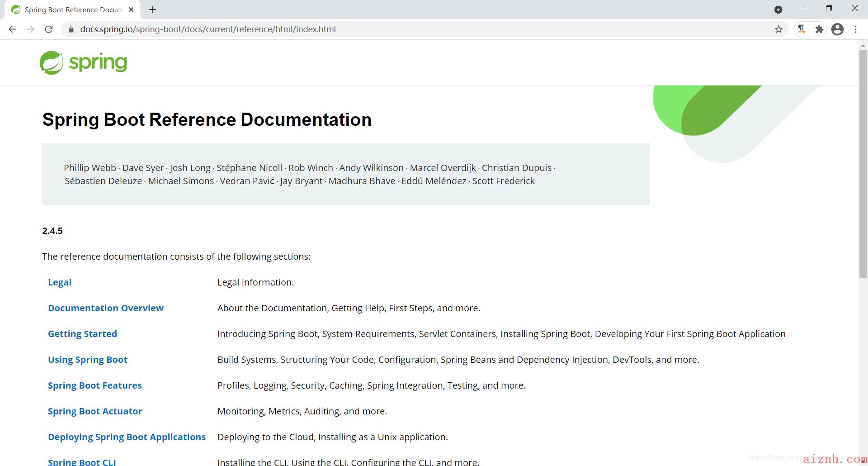Click the scrollbar up arrow
Screen dimensions: 868x466
[x=863, y=45]
